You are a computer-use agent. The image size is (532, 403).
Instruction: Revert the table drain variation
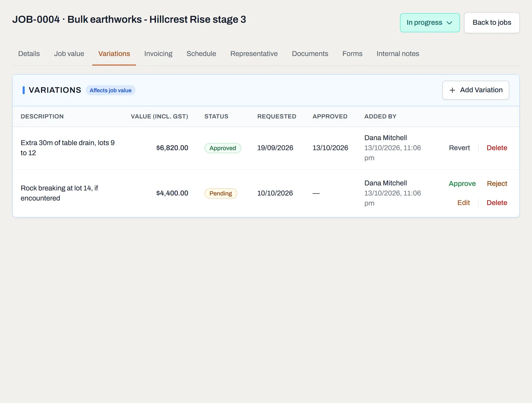click(x=459, y=148)
